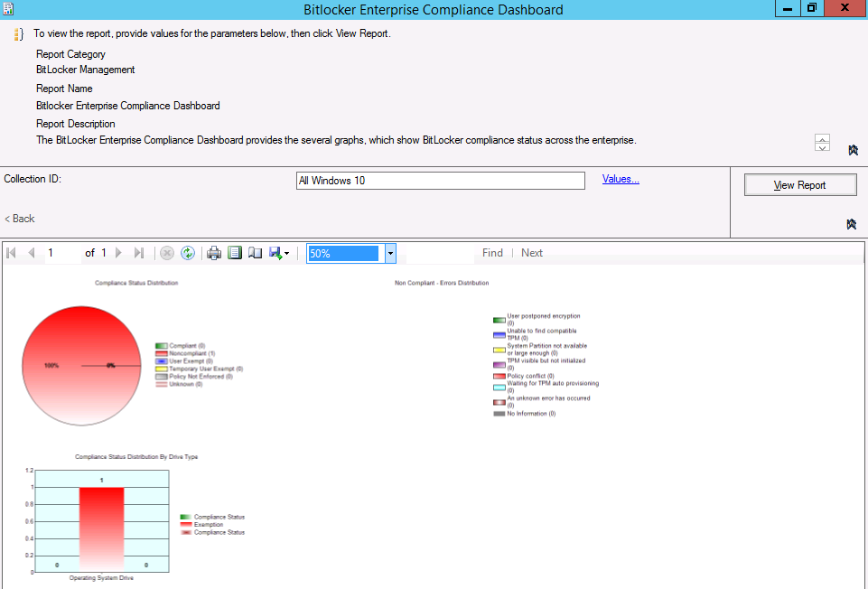The width and height of the screenshot is (868, 589).
Task: Close the Compliance Dashboard window
Action: pos(845,8)
